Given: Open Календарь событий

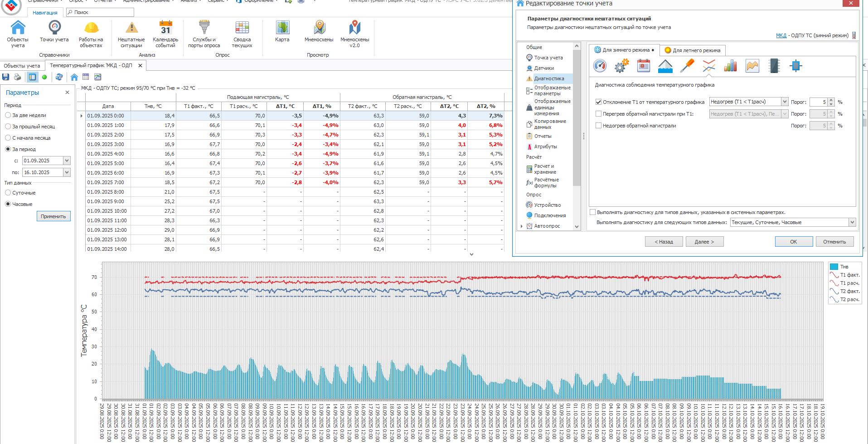Looking at the screenshot, I should [165, 34].
